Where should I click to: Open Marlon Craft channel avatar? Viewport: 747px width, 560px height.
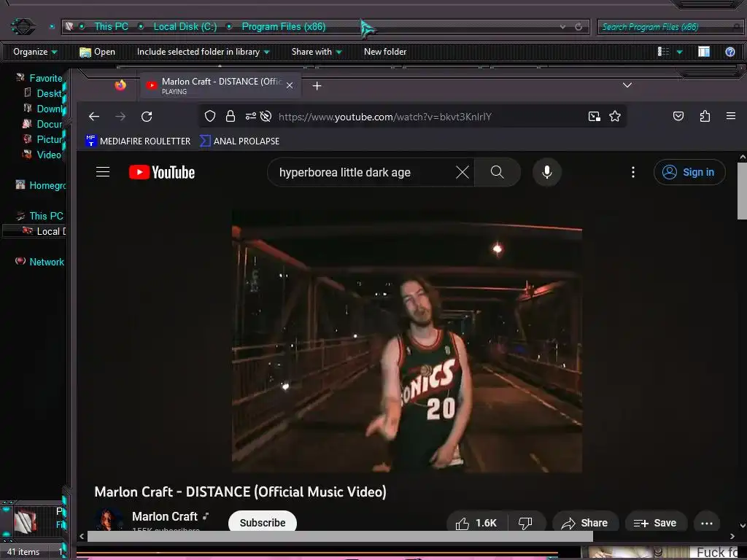pyautogui.click(x=109, y=521)
